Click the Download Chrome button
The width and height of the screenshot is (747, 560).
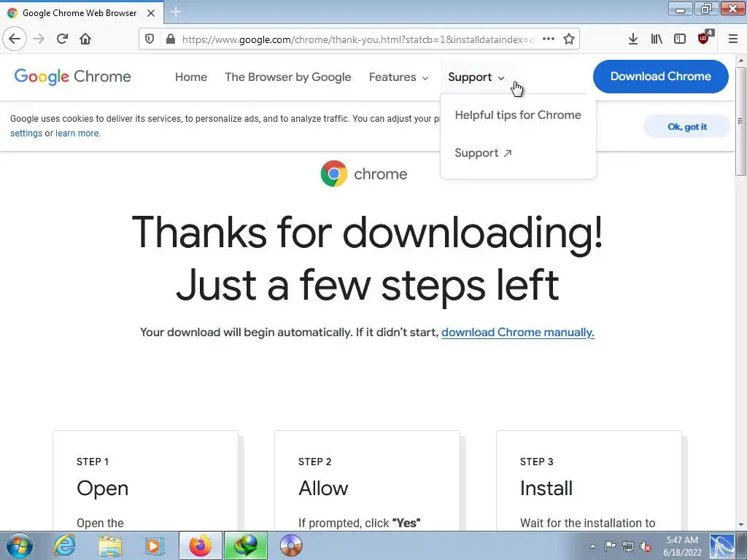coord(660,76)
